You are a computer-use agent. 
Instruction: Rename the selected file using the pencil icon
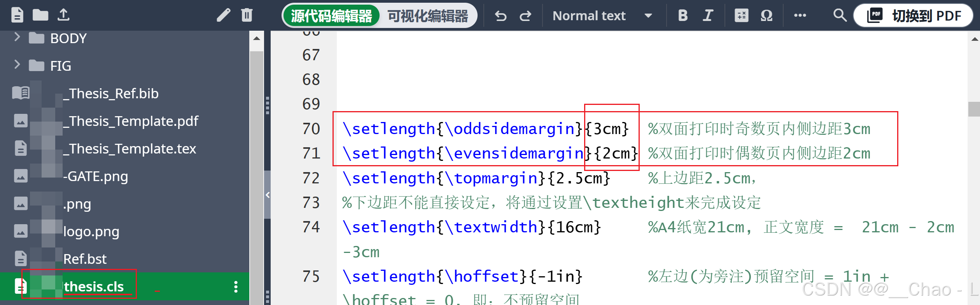[224, 16]
